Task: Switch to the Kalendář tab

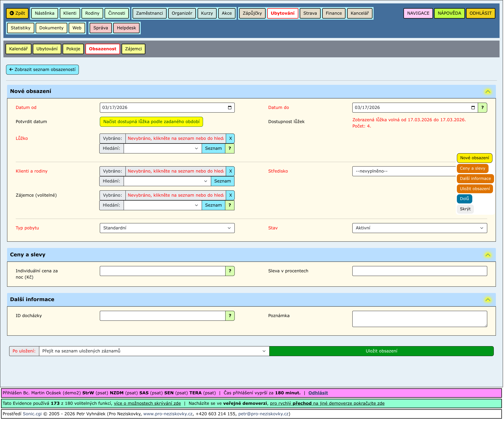Action: pyautogui.click(x=18, y=49)
